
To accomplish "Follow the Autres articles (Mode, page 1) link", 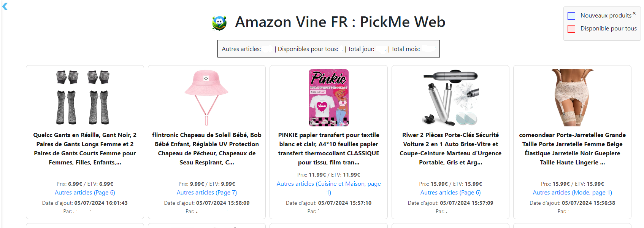I will coord(572,193).
